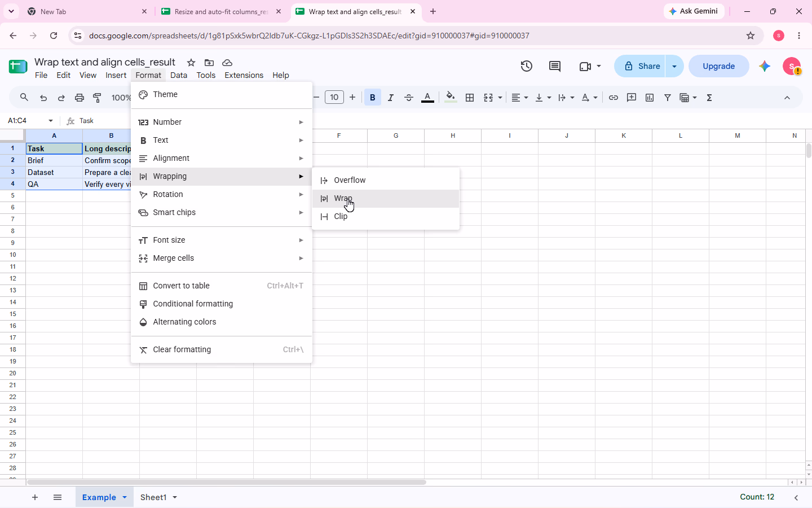Select Clear formatting menu item
This screenshot has height=508, width=812.
tap(222, 349)
